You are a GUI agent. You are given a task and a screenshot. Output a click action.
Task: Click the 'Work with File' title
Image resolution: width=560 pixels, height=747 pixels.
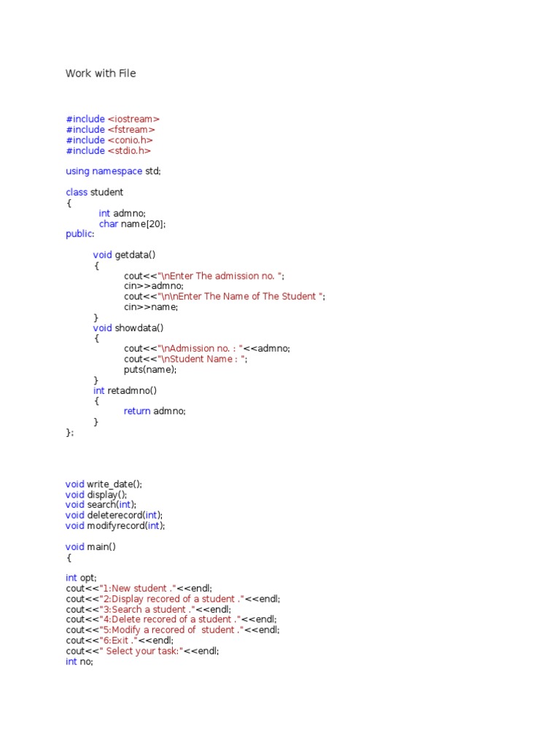(101, 74)
